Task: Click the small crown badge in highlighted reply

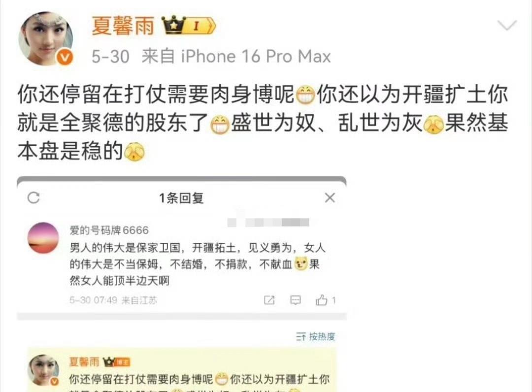Action: 116,362
